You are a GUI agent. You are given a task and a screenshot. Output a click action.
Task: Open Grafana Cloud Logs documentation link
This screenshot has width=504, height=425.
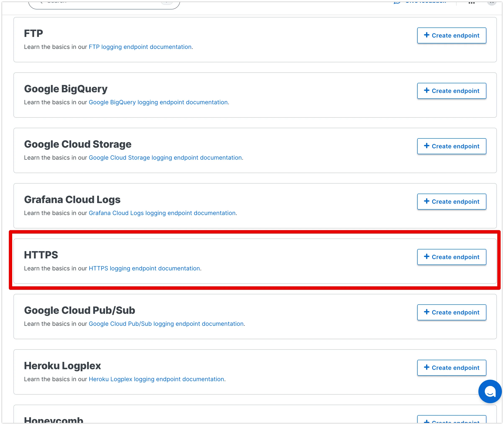click(x=162, y=213)
